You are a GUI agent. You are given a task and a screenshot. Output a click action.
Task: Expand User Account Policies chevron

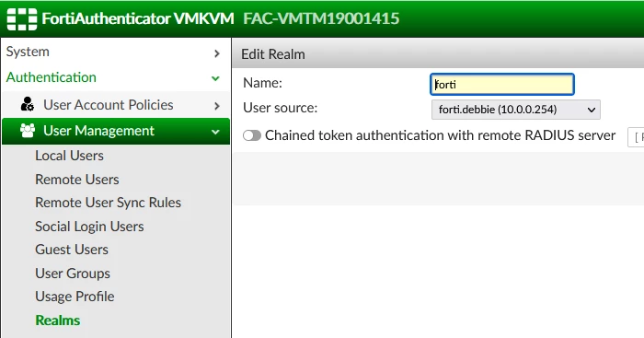tap(217, 106)
